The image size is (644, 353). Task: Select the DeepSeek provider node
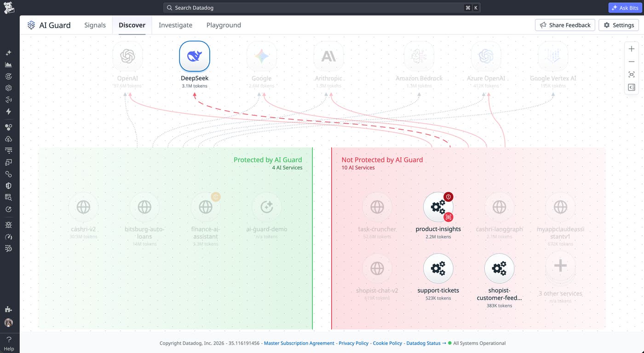click(x=194, y=56)
